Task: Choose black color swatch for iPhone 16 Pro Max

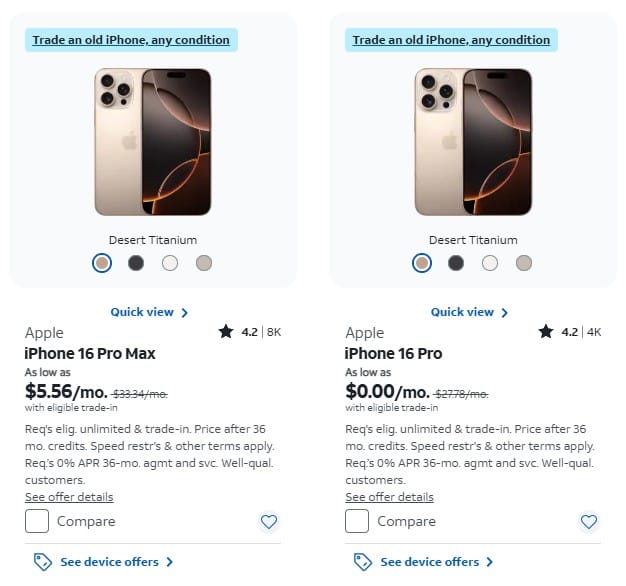Action: point(136,263)
